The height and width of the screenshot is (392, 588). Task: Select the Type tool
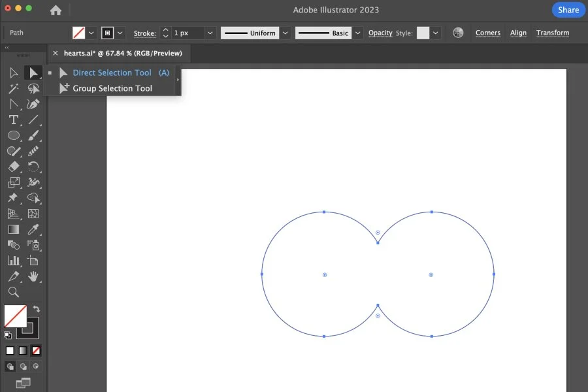(14, 120)
